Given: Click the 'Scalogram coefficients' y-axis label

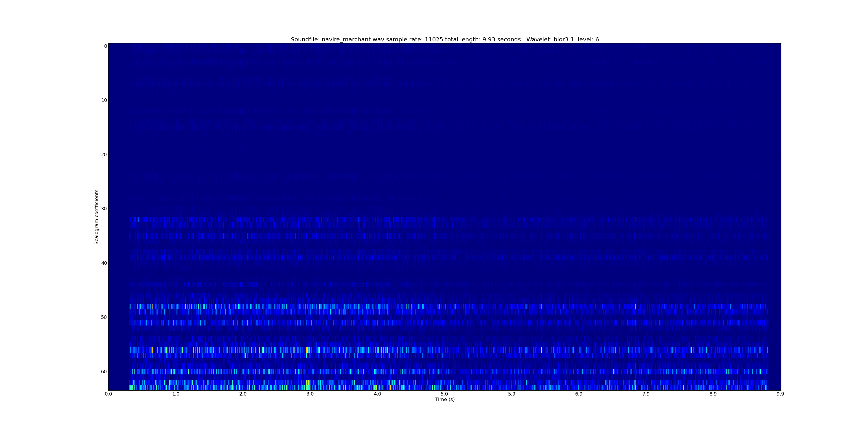Looking at the screenshot, I should pyautogui.click(x=96, y=217).
